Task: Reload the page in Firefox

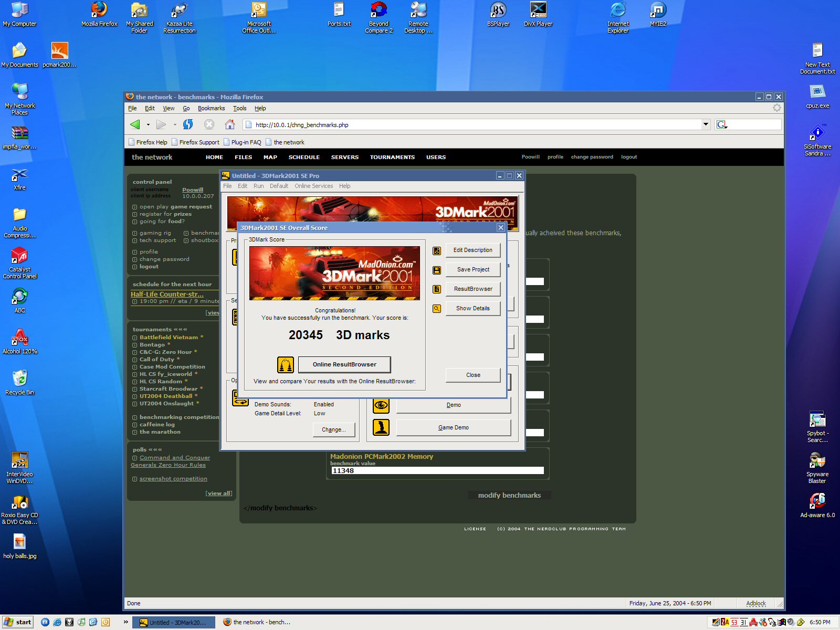Action: point(188,124)
